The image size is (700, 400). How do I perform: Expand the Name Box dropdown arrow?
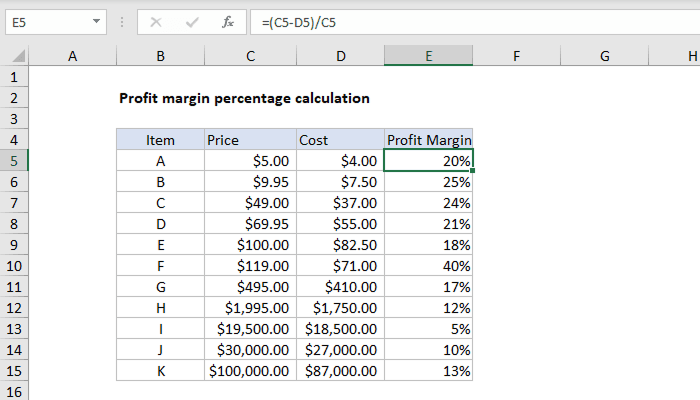click(95, 20)
